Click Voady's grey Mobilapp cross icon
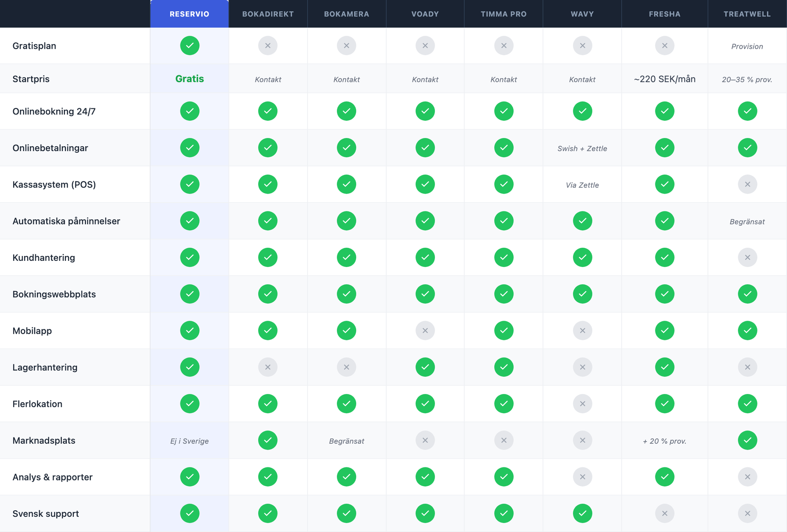The height and width of the screenshot is (532, 787). point(425,331)
